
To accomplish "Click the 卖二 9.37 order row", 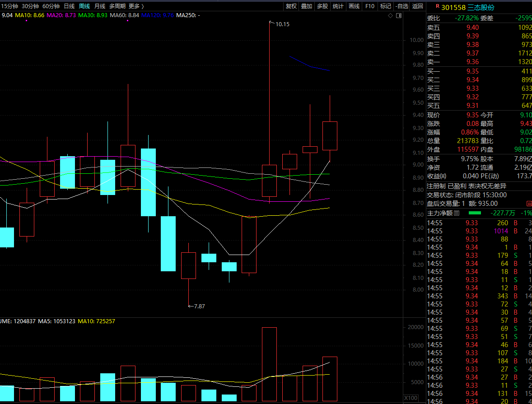I will coord(479,53).
